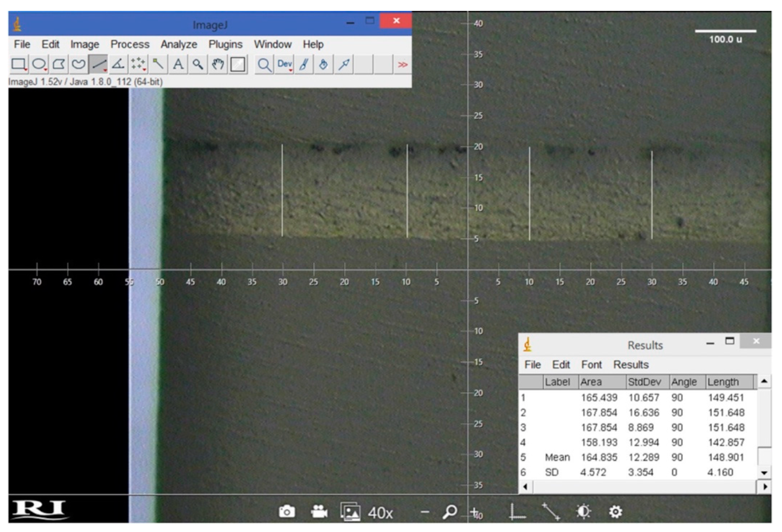This screenshot has width=782, height=532.
Task: Toggle the line measurement overlay icon
Action: [550, 512]
